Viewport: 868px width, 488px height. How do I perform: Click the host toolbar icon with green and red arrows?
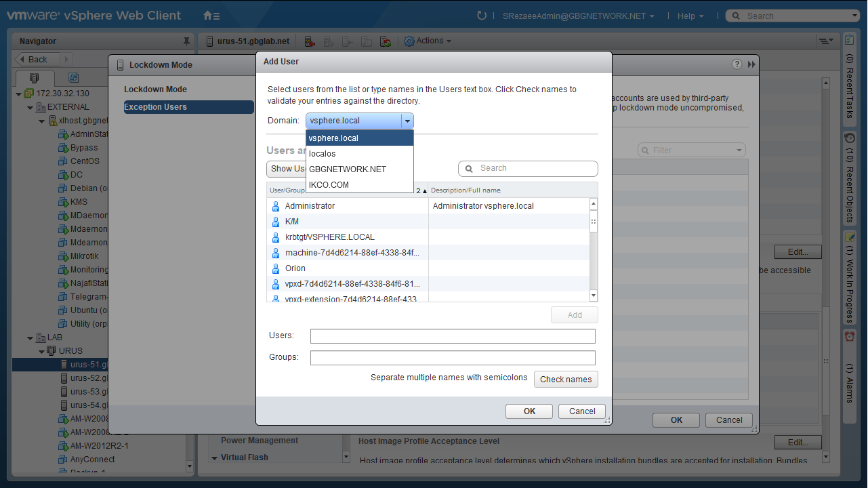386,41
